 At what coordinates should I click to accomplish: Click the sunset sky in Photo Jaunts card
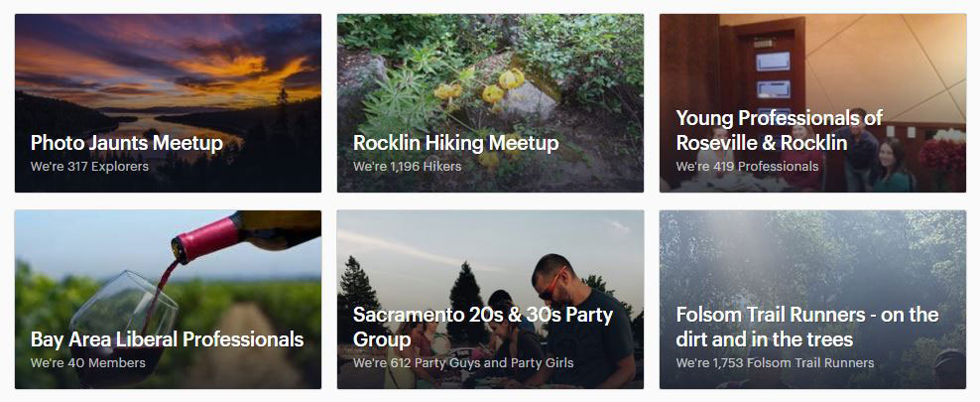click(169, 50)
